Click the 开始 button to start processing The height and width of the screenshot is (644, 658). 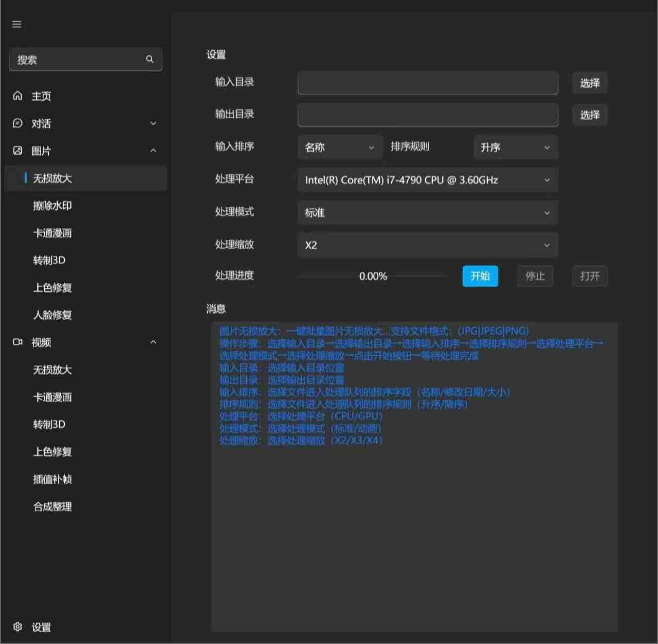point(480,276)
